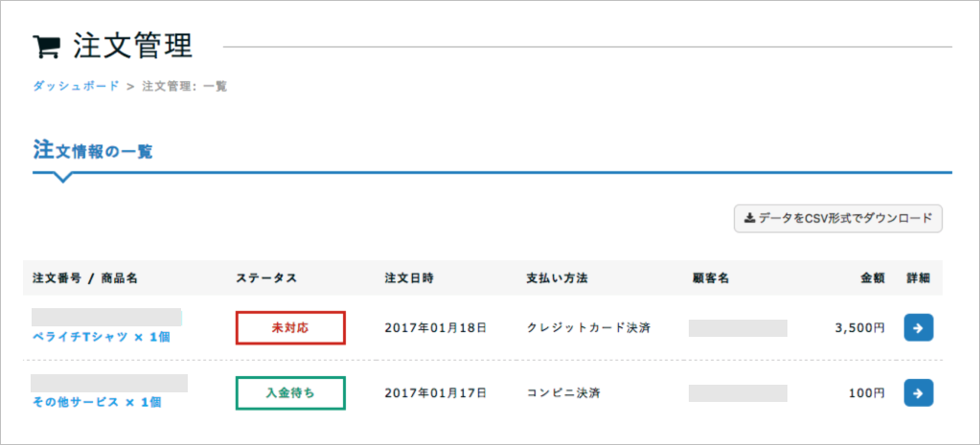The height and width of the screenshot is (445, 980).
Task: Click the 注文情報の一覧 section heading
Action: tap(93, 150)
